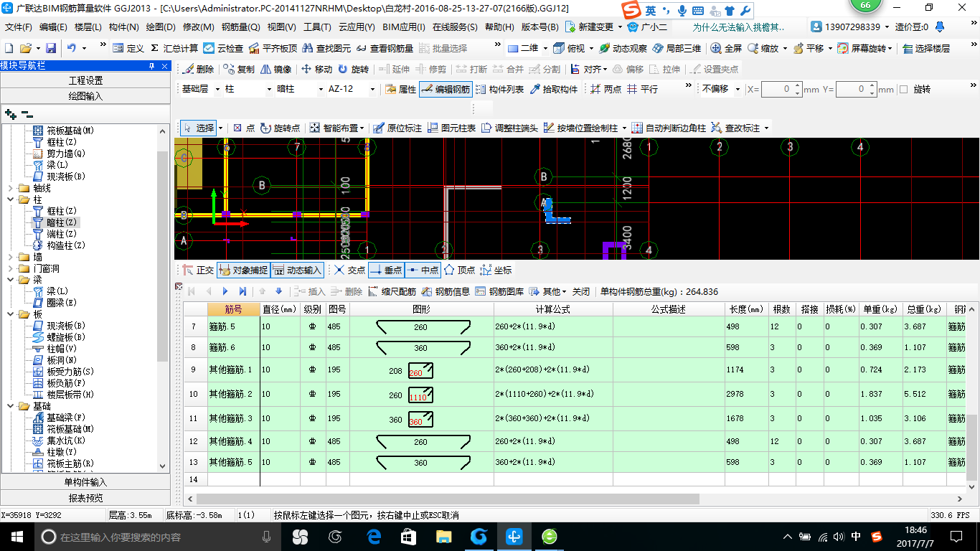This screenshot has width=980, height=551.
Task: Open 定义 definition tool
Action: [x=128, y=48]
